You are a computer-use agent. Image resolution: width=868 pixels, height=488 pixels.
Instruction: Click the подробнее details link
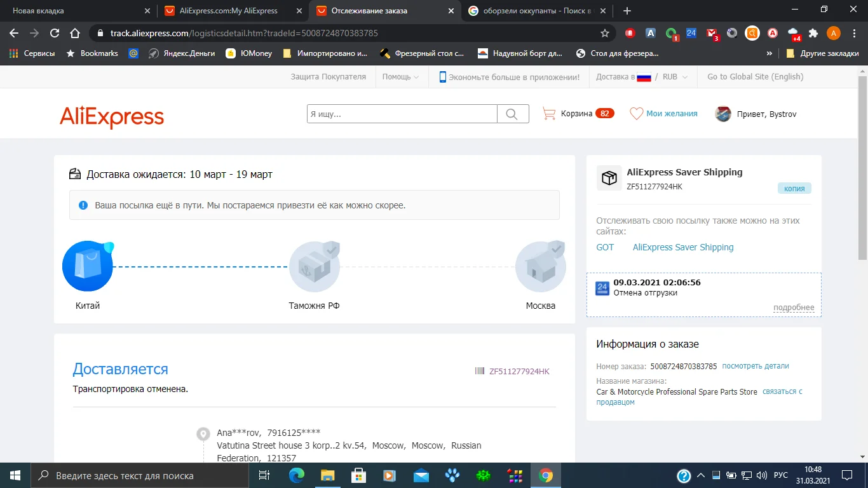click(x=794, y=308)
